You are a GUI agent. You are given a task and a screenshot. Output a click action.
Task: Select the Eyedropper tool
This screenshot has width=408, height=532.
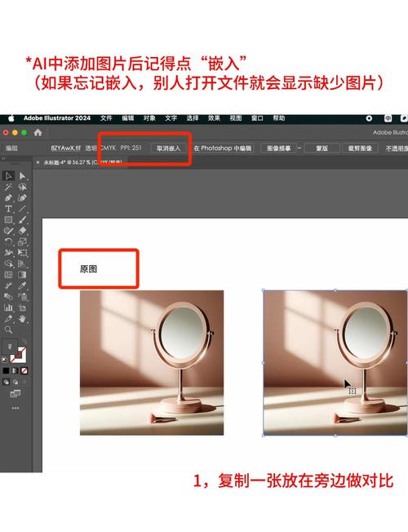pyautogui.click(x=22, y=286)
